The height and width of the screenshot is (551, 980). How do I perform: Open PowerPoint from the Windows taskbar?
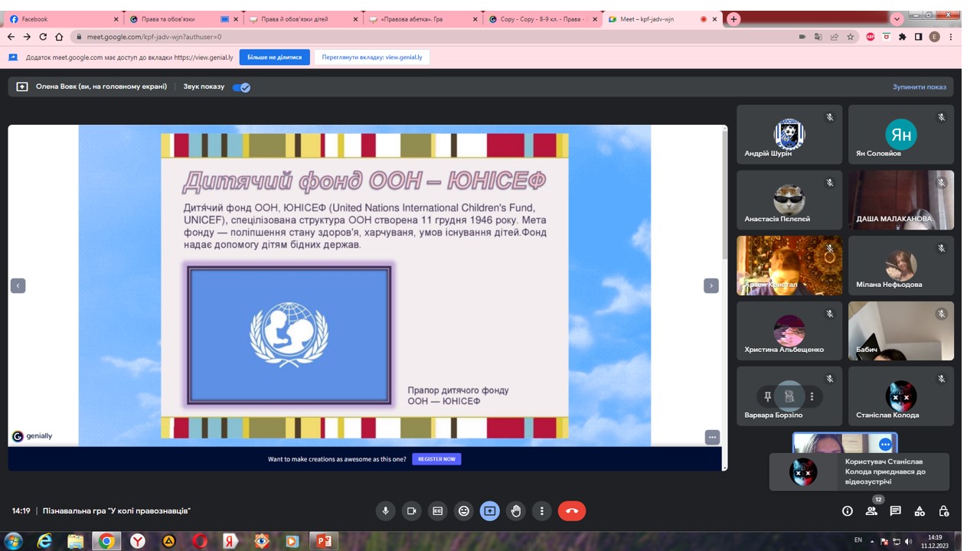pos(324,541)
